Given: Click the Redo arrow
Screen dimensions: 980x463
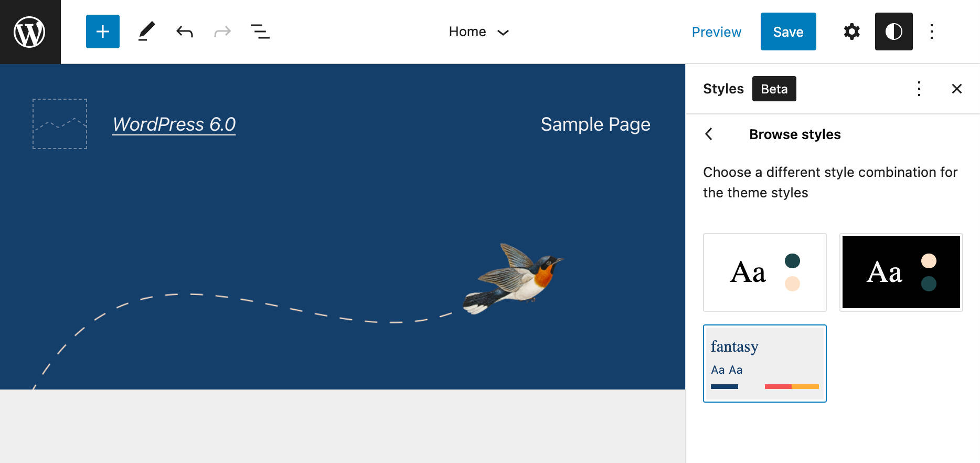Looking at the screenshot, I should 222,31.
